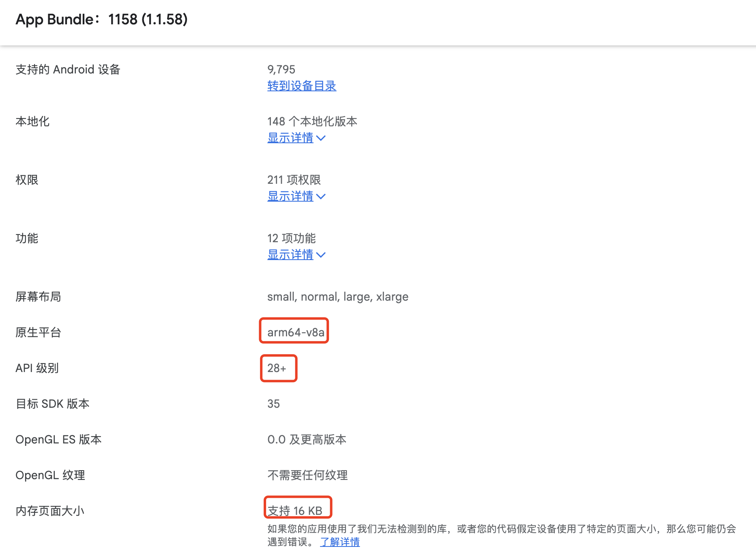
Task: Click the 屏幕布局 value small, normal, large, xlarge
Action: point(338,297)
